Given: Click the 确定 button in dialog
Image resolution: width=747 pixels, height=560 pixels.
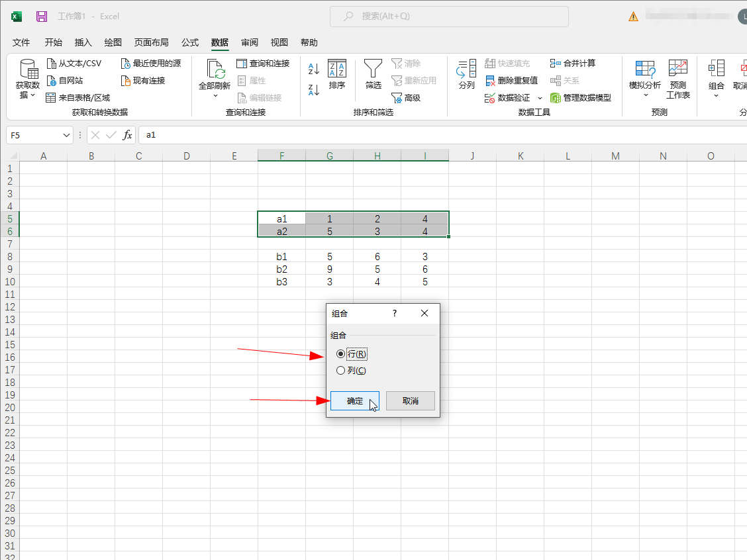Looking at the screenshot, I should coord(355,401).
